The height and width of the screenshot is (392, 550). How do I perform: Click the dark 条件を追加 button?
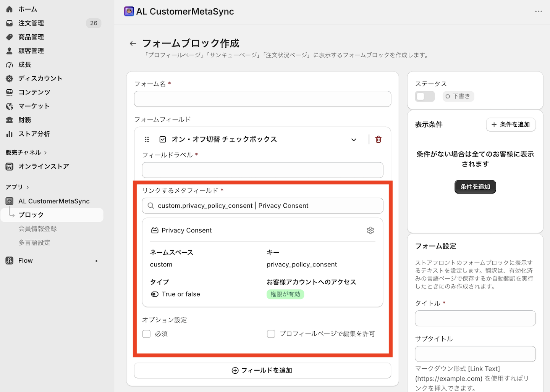(475, 187)
